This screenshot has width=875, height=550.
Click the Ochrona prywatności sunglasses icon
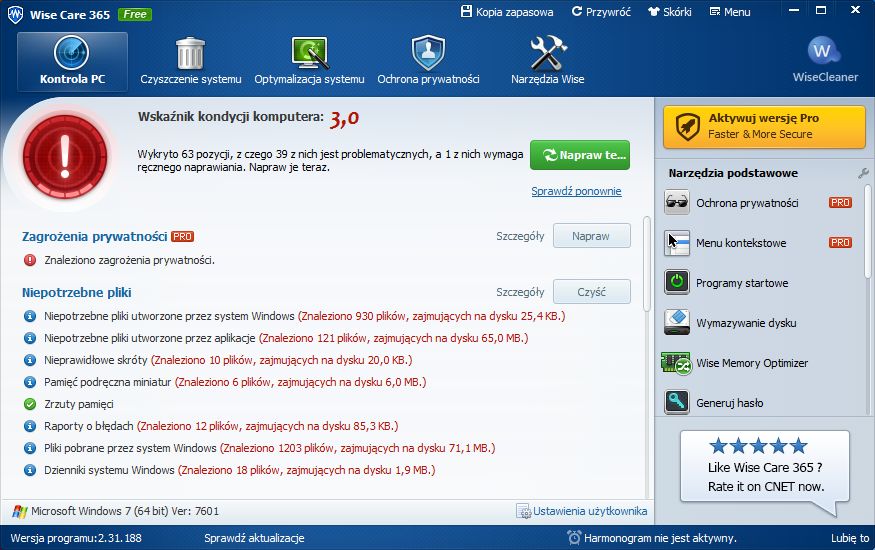point(676,202)
